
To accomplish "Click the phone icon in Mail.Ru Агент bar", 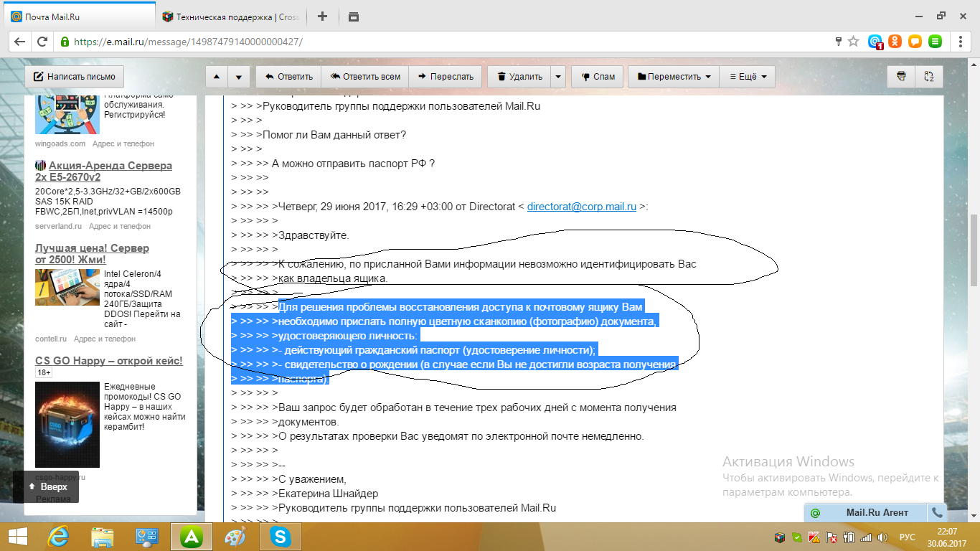I will (936, 513).
